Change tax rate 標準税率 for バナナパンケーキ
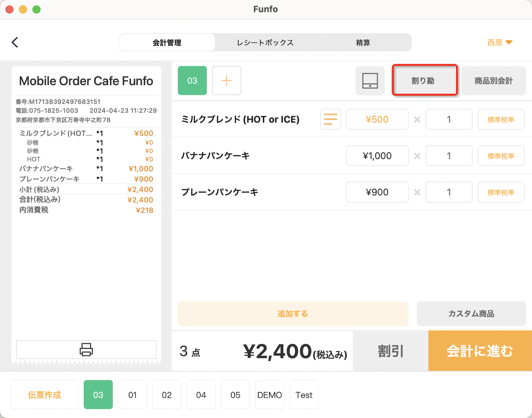Viewport: 532px width, 418px height. coord(501,156)
